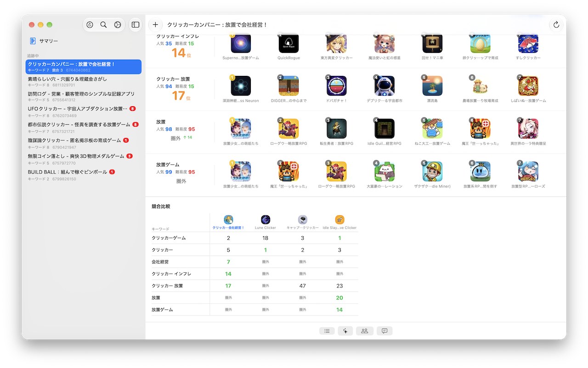
Task: Click the QuickRogue app icon
Action: (x=288, y=43)
